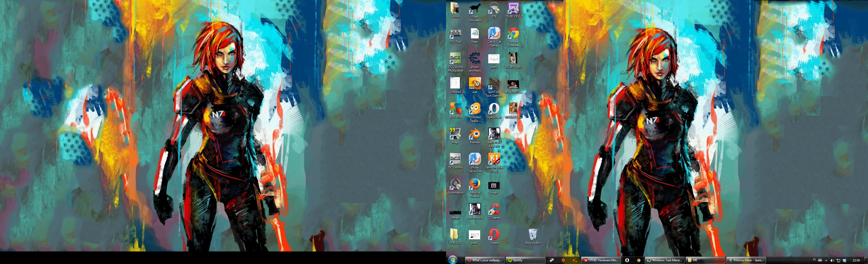The width and height of the screenshot is (868, 264).
Task: Launch the Battlefield 4 (64 bit) shortcut
Action: (494, 138)
